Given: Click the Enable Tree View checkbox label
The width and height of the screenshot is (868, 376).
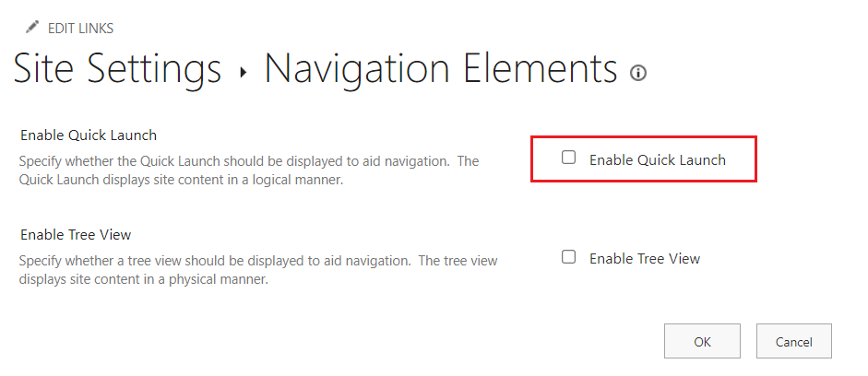Looking at the screenshot, I should [x=644, y=258].
